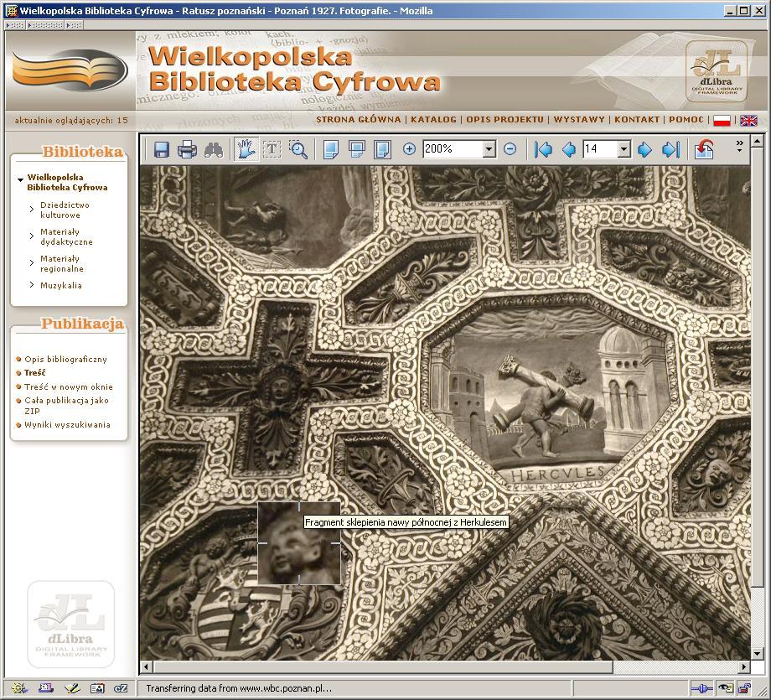
Task: Click the Composer status bar icon
Action: [x=72, y=688]
